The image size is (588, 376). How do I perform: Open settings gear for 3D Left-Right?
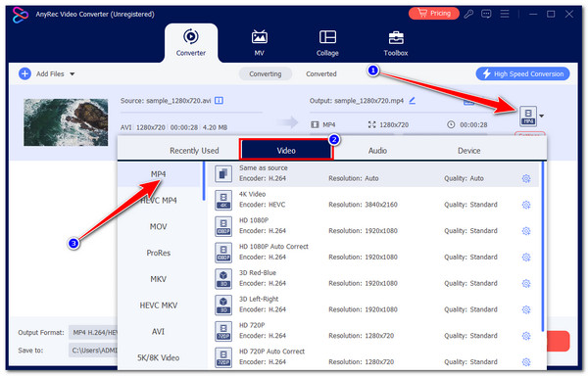coord(526,309)
